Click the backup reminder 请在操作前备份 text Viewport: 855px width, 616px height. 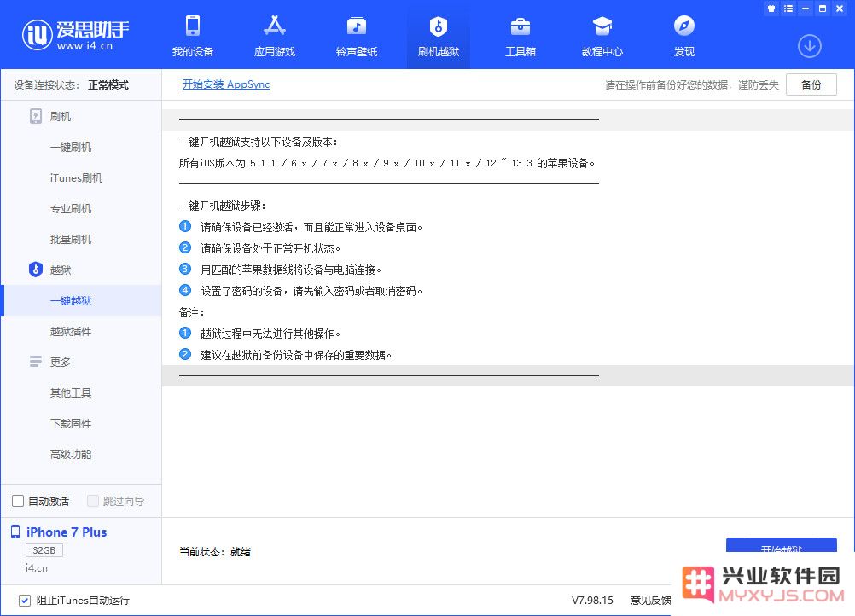[x=691, y=85]
